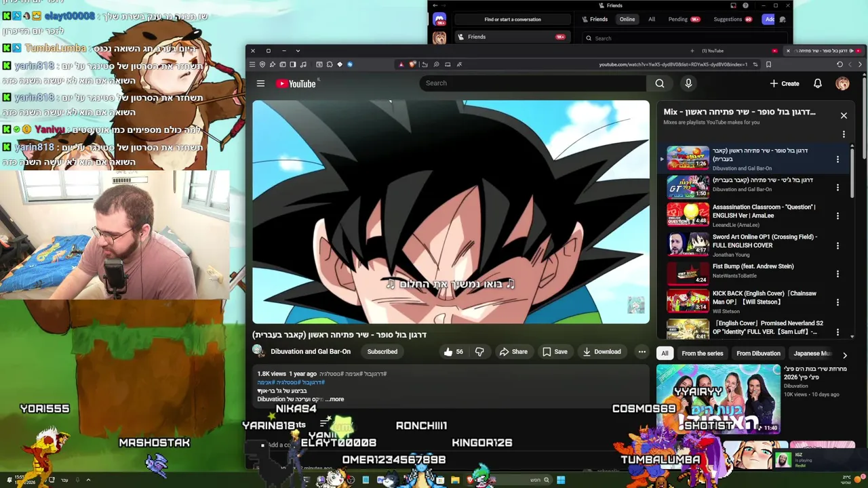Open options for Dragon Ball GT item
Image resolution: width=868 pixels, height=488 pixels.
pyautogui.click(x=838, y=187)
